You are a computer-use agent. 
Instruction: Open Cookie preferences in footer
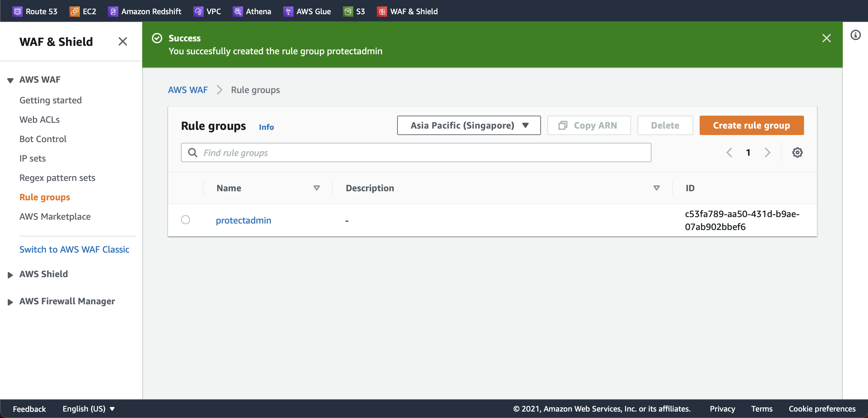(x=822, y=409)
